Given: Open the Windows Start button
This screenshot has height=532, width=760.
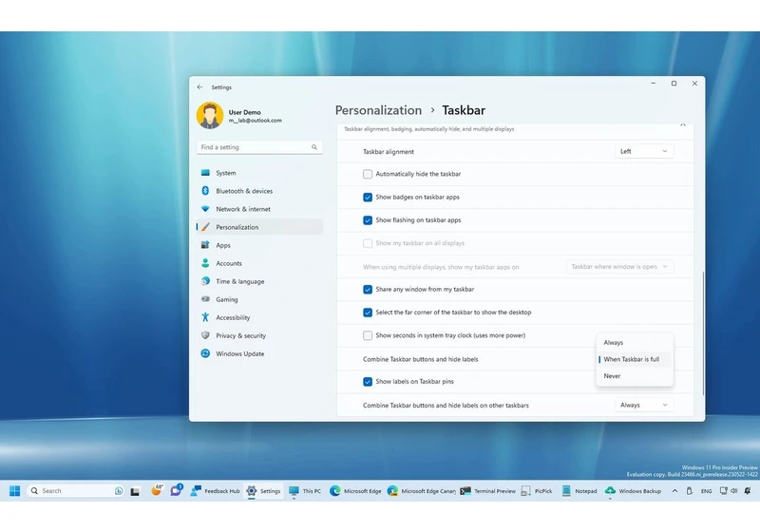Looking at the screenshot, I should [x=14, y=491].
